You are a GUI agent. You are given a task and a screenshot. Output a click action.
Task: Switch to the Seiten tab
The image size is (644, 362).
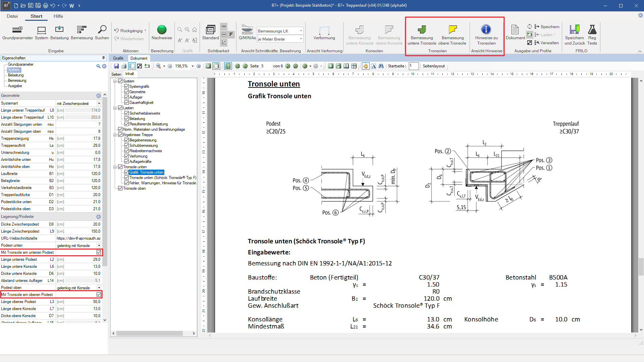116,74
